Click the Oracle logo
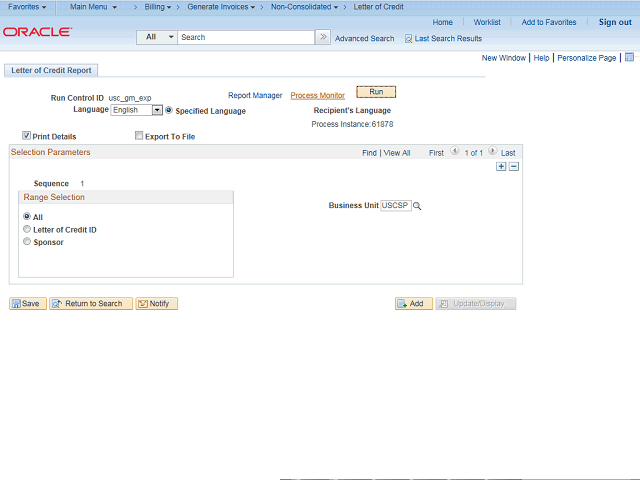This screenshot has height=480, width=640. tap(38, 32)
